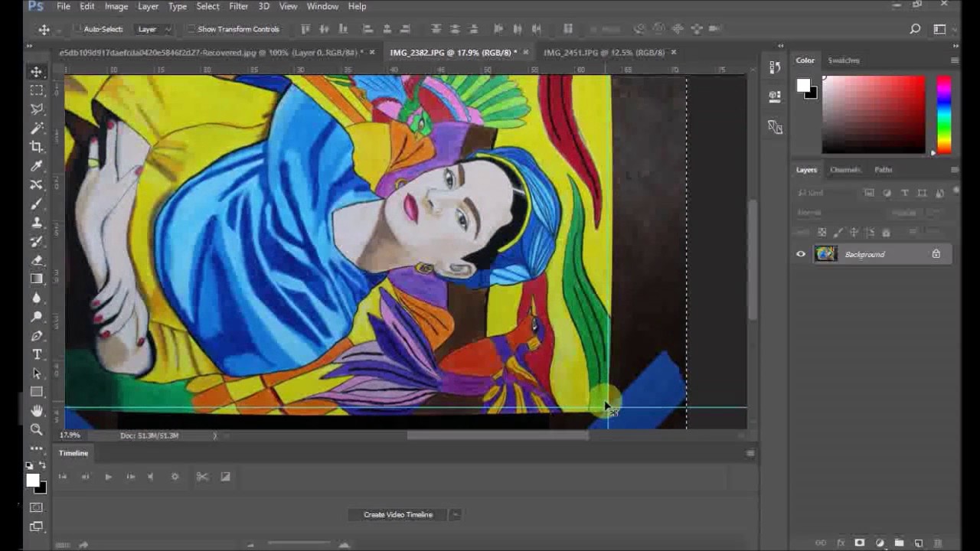The width and height of the screenshot is (980, 551).
Task: Switch to the IMG_2451.JPG document tab
Action: [604, 52]
